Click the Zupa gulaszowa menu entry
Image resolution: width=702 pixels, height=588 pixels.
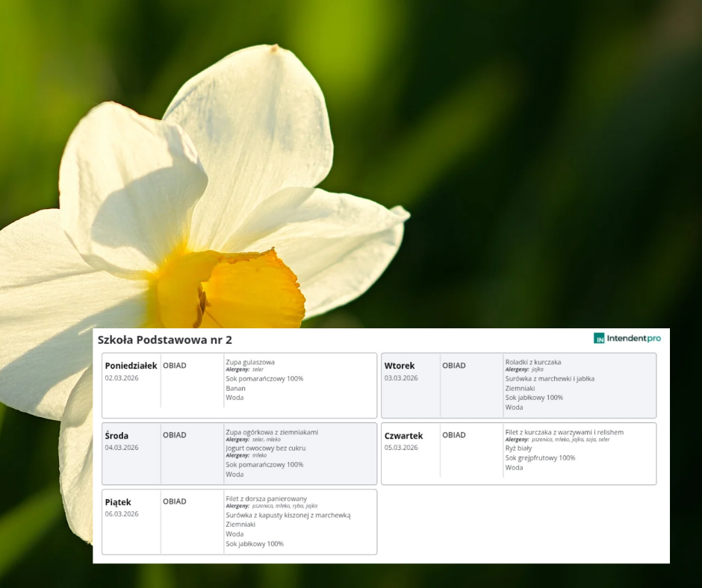[x=250, y=362]
